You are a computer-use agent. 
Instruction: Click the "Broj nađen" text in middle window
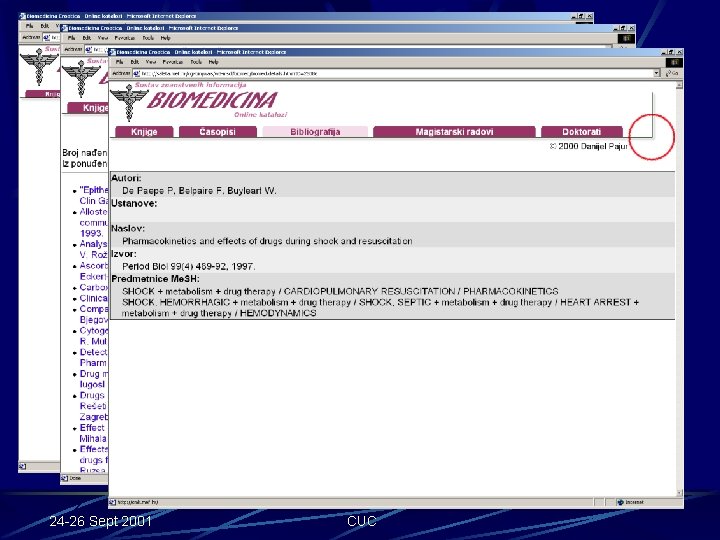pos(85,152)
